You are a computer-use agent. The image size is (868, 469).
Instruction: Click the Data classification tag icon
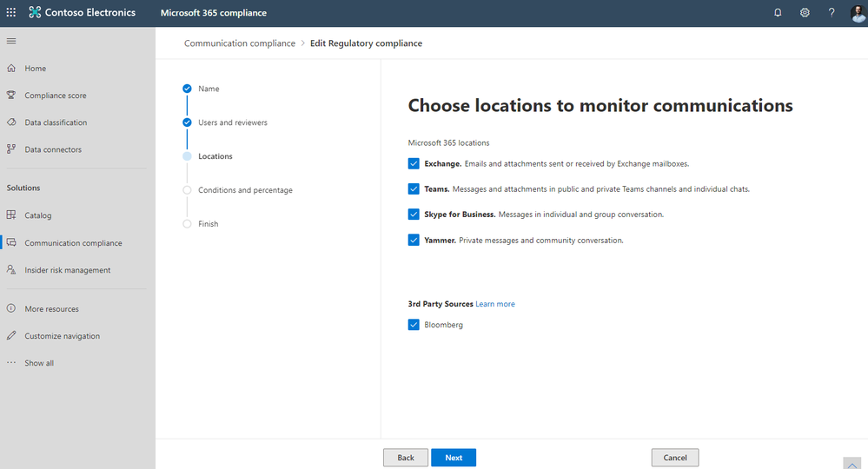pos(11,122)
